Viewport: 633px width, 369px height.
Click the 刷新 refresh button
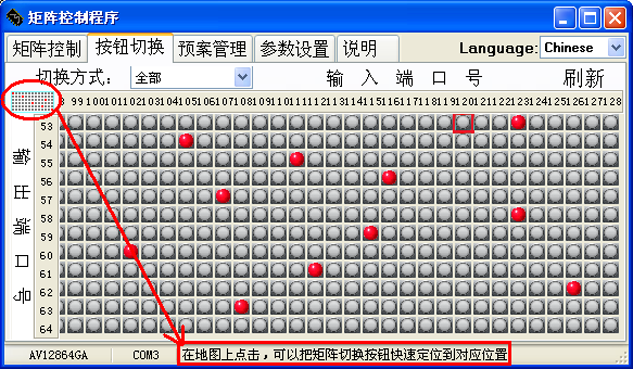(x=584, y=78)
